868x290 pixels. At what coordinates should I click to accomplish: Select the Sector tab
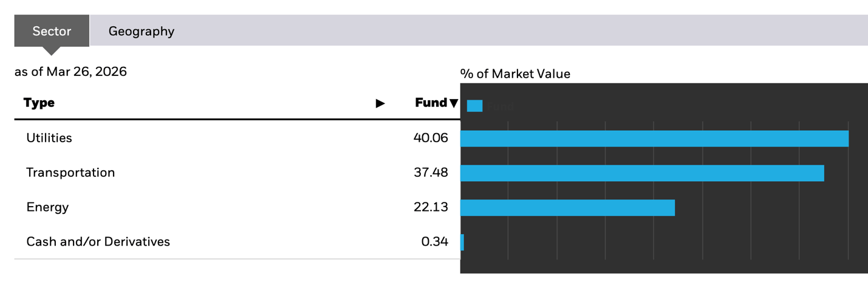coord(52,31)
